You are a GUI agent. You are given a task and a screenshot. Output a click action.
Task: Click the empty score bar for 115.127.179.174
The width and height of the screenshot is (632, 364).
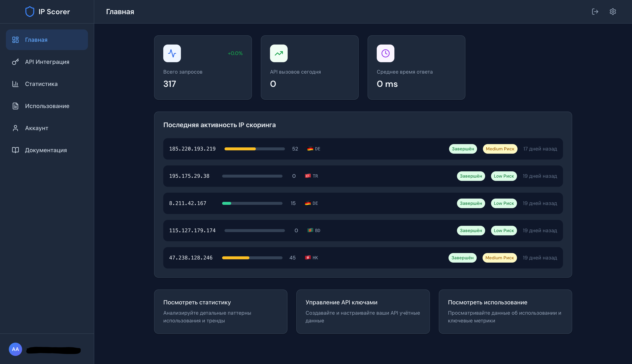(x=255, y=231)
